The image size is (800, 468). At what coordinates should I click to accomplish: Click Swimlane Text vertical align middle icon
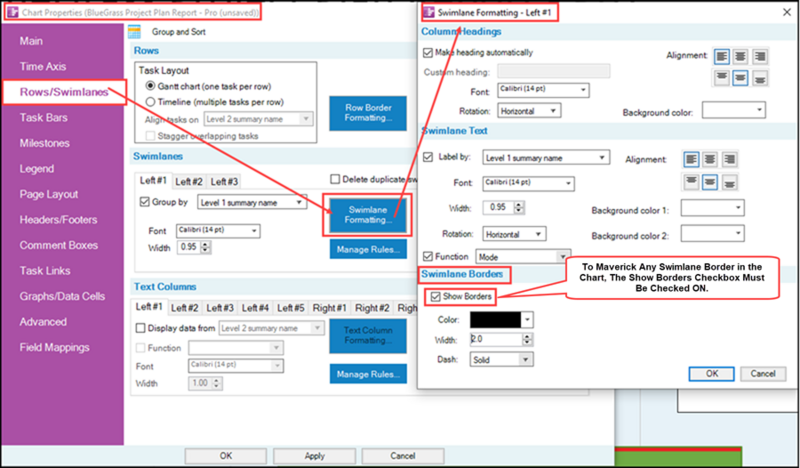710,182
